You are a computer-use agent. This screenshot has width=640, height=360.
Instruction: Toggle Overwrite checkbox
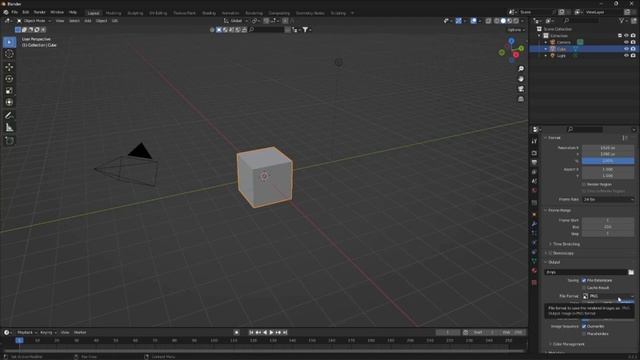click(584, 326)
